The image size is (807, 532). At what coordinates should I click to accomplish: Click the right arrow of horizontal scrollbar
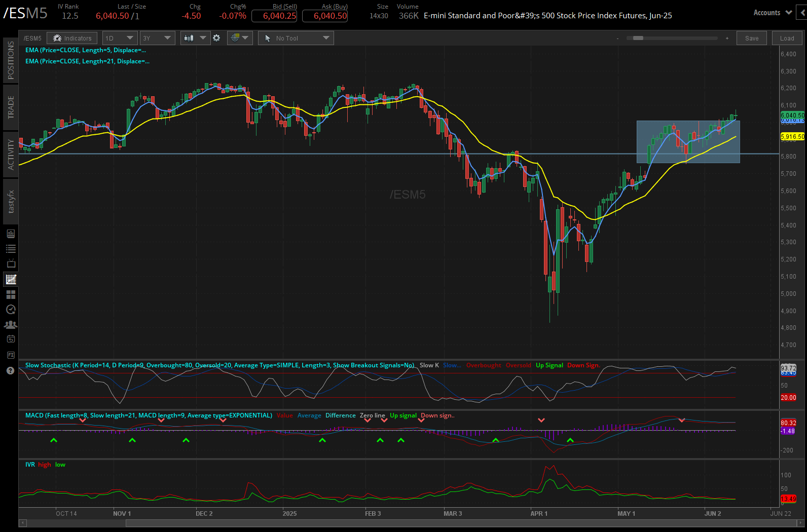click(800, 523)
